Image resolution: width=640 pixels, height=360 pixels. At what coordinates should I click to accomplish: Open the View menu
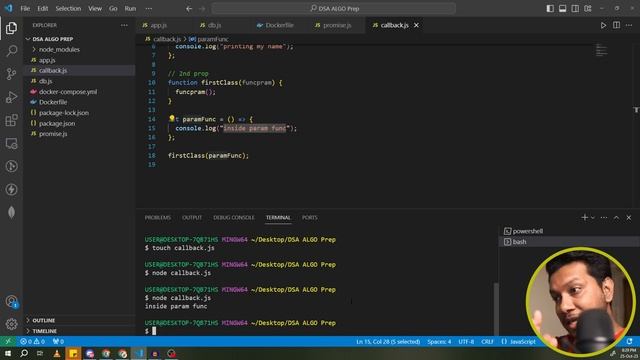(x=95, y=9)
